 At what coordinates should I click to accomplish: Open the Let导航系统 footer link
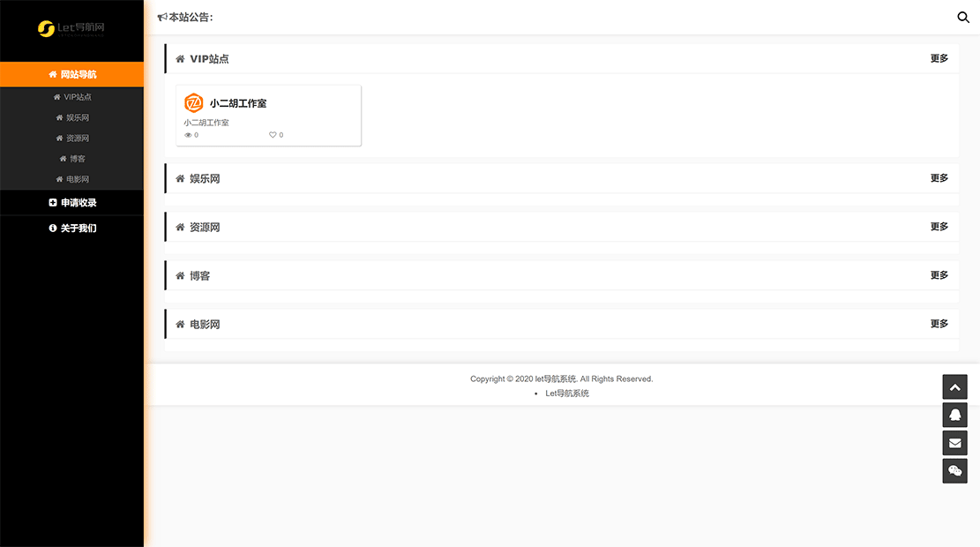567,393
